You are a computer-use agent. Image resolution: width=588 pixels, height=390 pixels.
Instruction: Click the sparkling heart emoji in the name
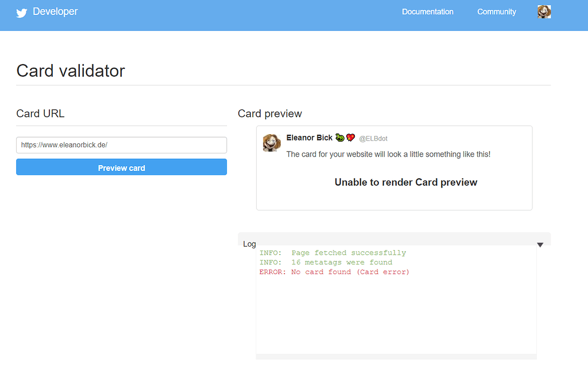coord(349,137)
